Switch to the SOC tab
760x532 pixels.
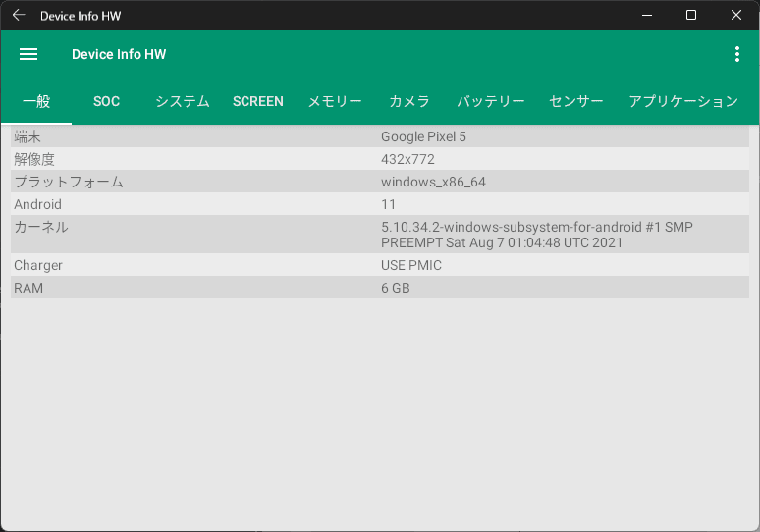click(106, 101)
